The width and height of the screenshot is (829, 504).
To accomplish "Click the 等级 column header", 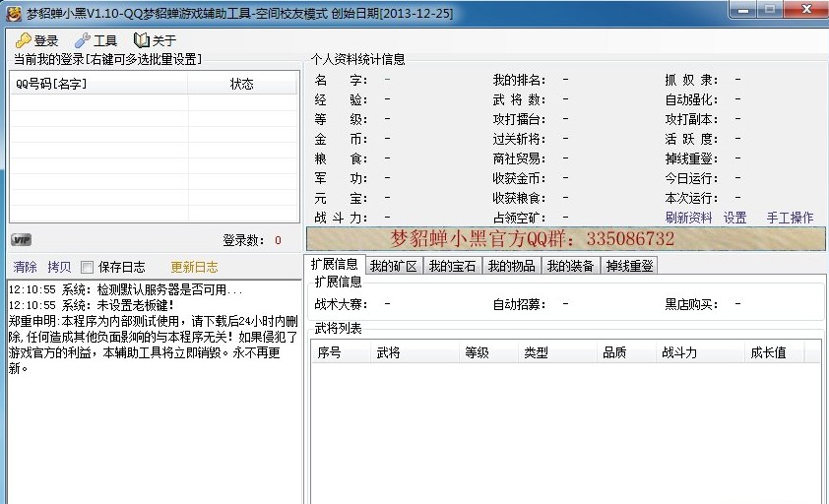I will 488,352.
